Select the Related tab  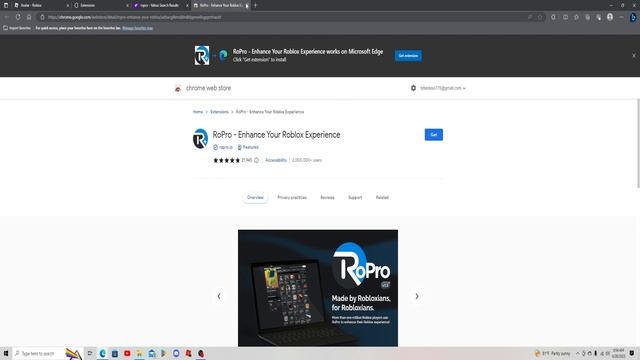pos(382,198)
